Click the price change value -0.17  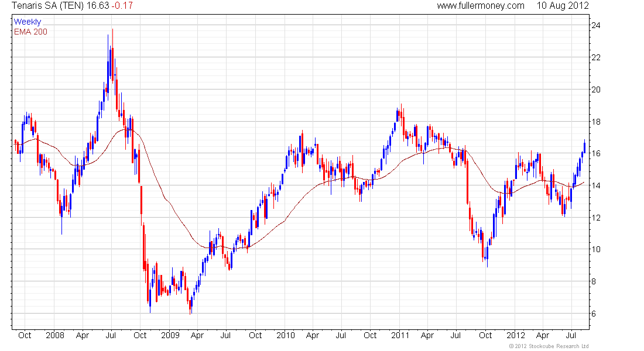coord(122,6)
